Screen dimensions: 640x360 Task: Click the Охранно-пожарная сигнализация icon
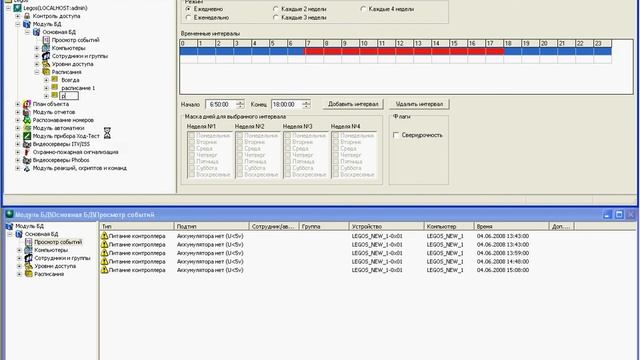(x=27, y=152)
